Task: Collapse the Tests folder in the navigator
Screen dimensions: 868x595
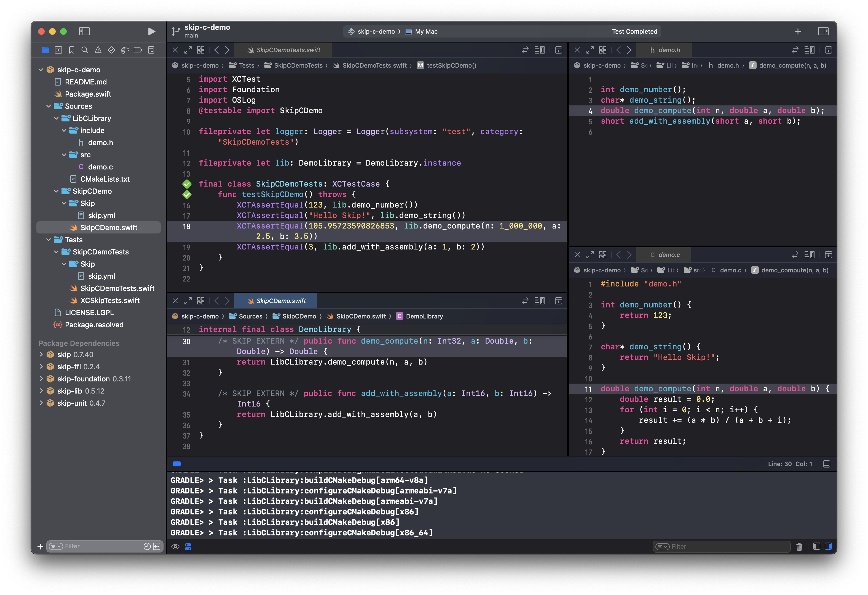Action: 49,240
